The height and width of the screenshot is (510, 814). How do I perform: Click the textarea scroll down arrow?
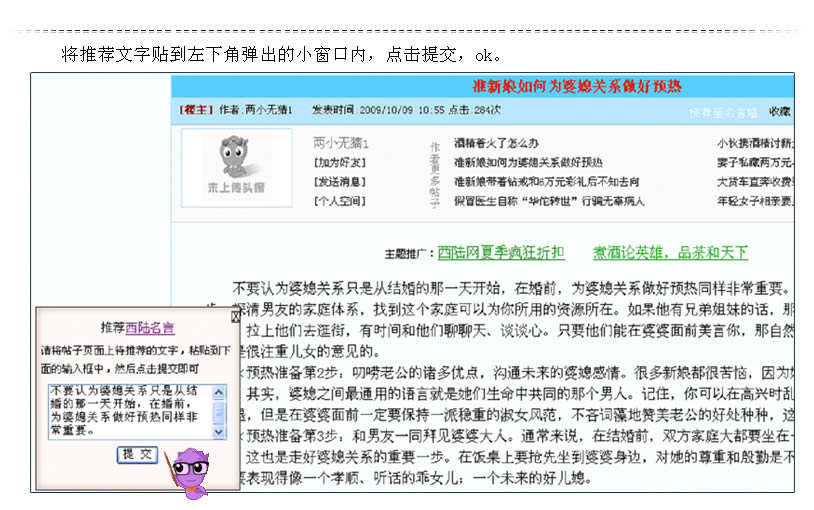click(x=219, y=432)
